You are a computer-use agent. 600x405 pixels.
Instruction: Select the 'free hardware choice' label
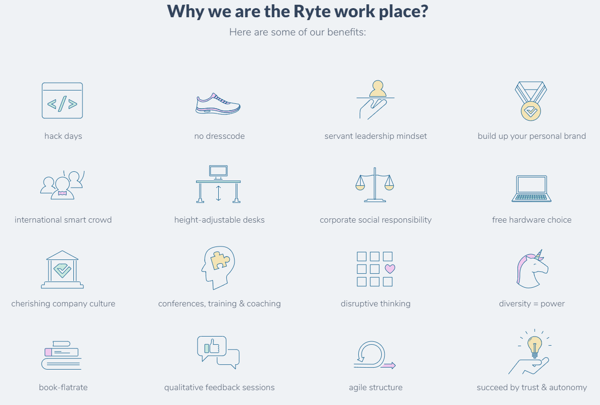coord(532,220)
